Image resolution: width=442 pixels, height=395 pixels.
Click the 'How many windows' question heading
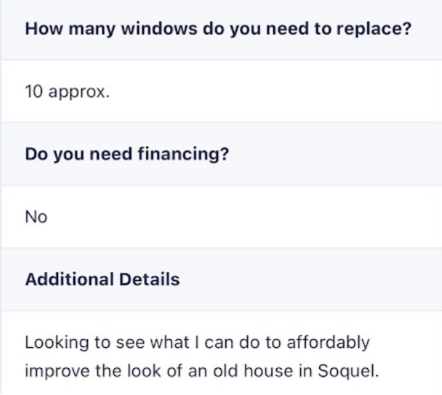tap(218, 29)
